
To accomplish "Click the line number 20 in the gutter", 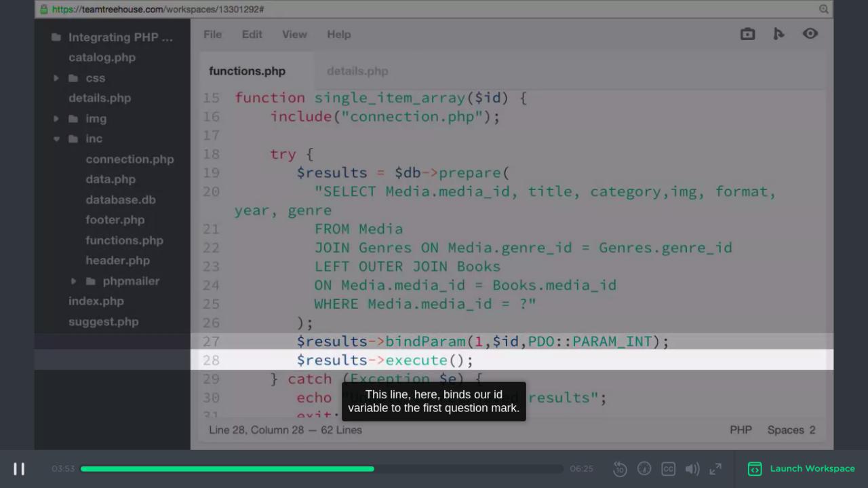I will pyautogui.click(x=211, y=192).
